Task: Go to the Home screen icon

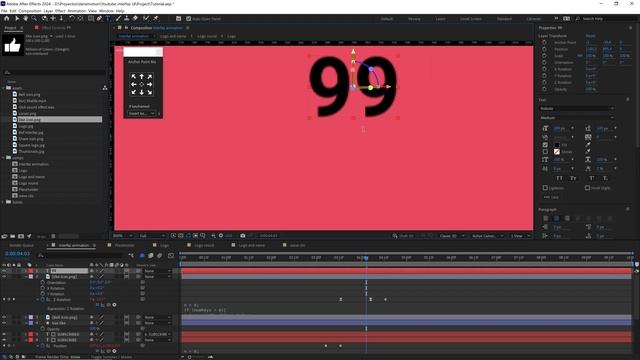Action: (7, 18)
